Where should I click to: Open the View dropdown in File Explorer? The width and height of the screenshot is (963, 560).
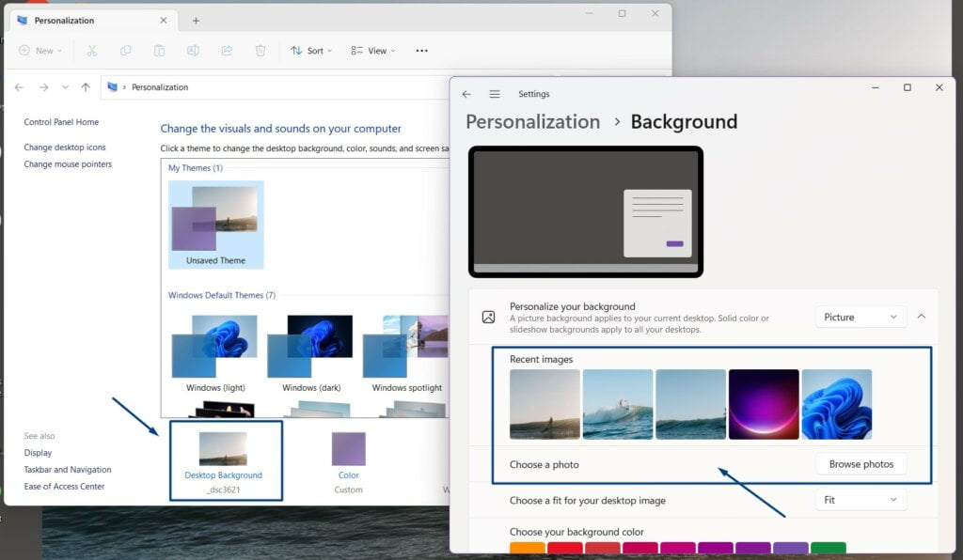(x=372, y=51)
